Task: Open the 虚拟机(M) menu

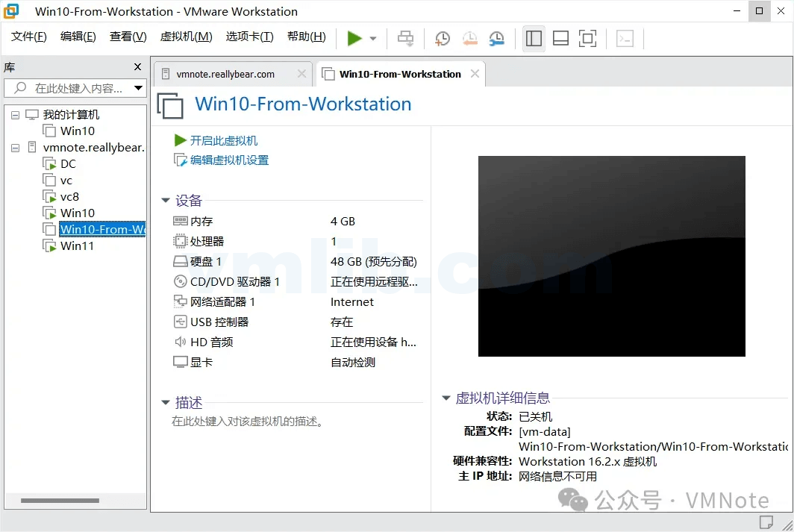Action: click(186, 35)
